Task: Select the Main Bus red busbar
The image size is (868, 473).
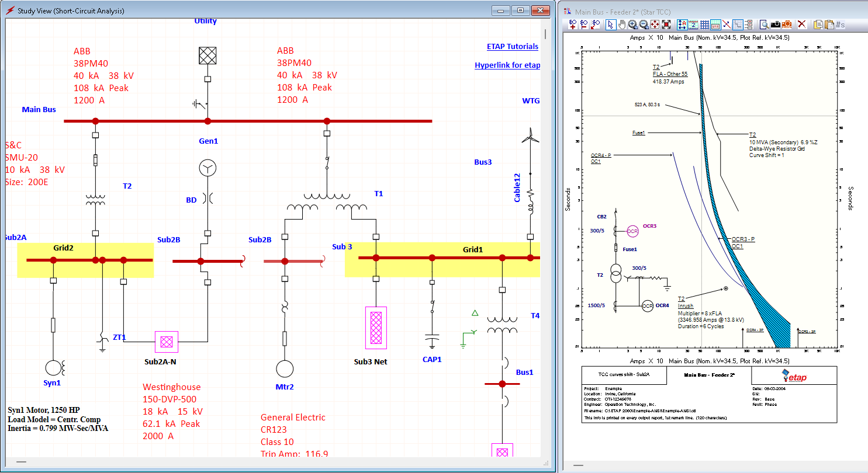Action: click(x=248, y=121)
